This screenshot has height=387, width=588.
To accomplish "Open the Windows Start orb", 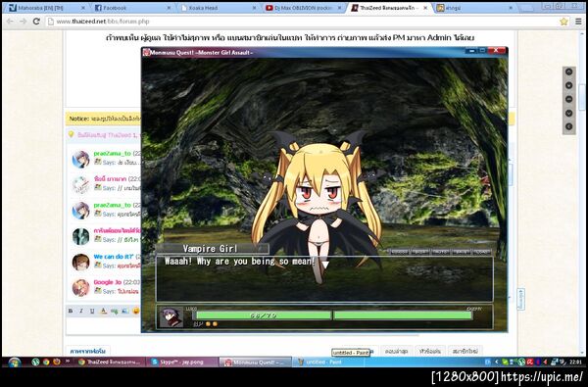I will pyautogui.click(x=15, y=363).
